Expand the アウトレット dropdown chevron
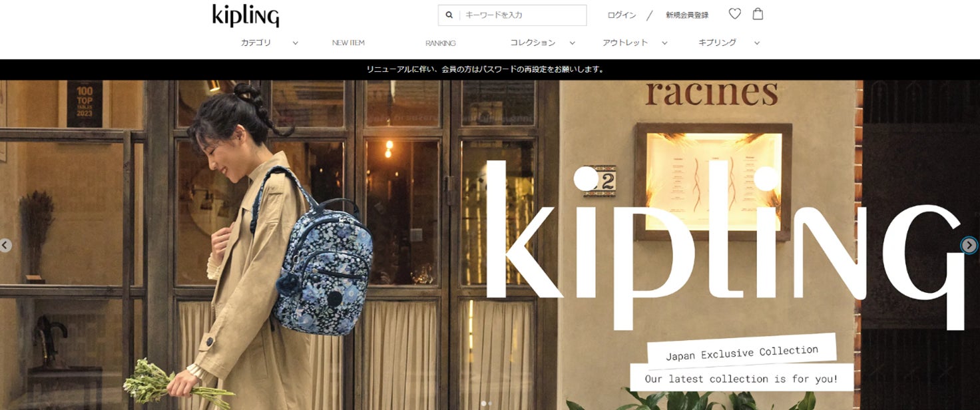 [x=664, y=43]
